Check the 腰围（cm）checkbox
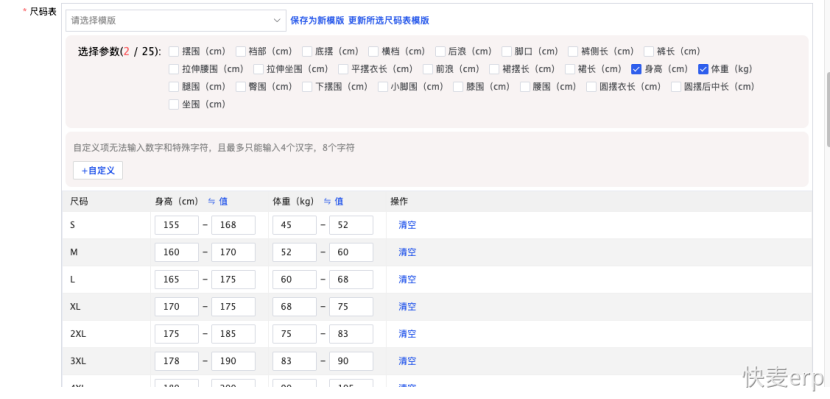Image resolution: width=830 pixels, height=399 pixels. [x=525, y=87]
